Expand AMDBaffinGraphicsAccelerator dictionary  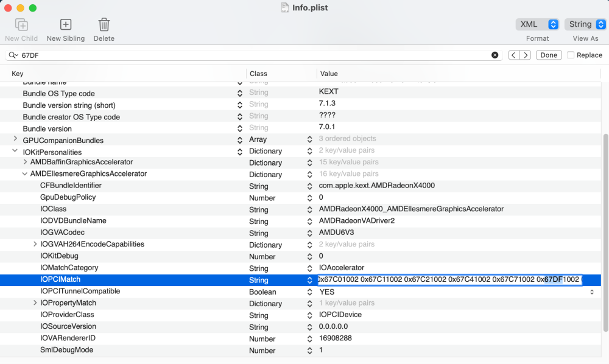click(x=25, y=162)
